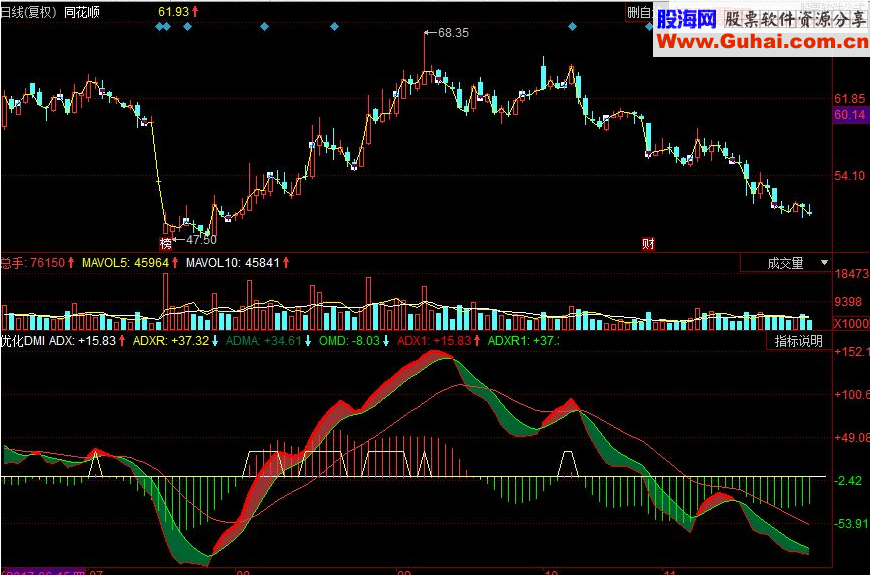Click the -2.42 indicator axis label

click(849, 481)
